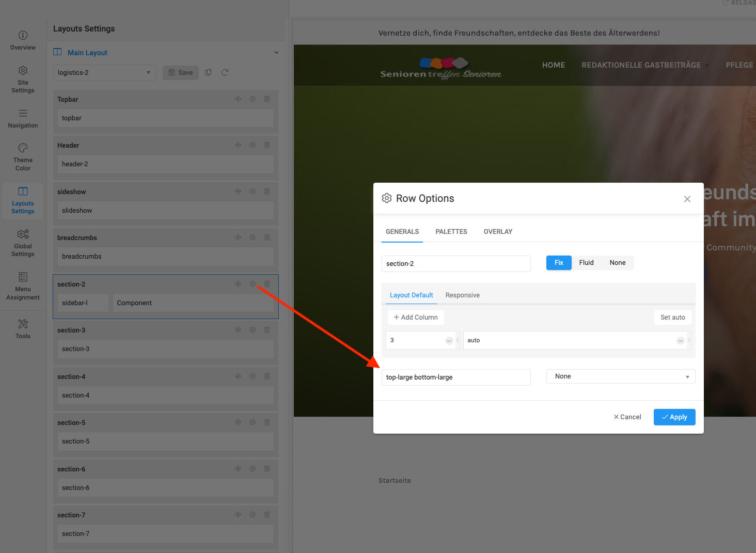Delete the breadcrumbs row
This screenshot has height=553, width=756.
(267, 238)
